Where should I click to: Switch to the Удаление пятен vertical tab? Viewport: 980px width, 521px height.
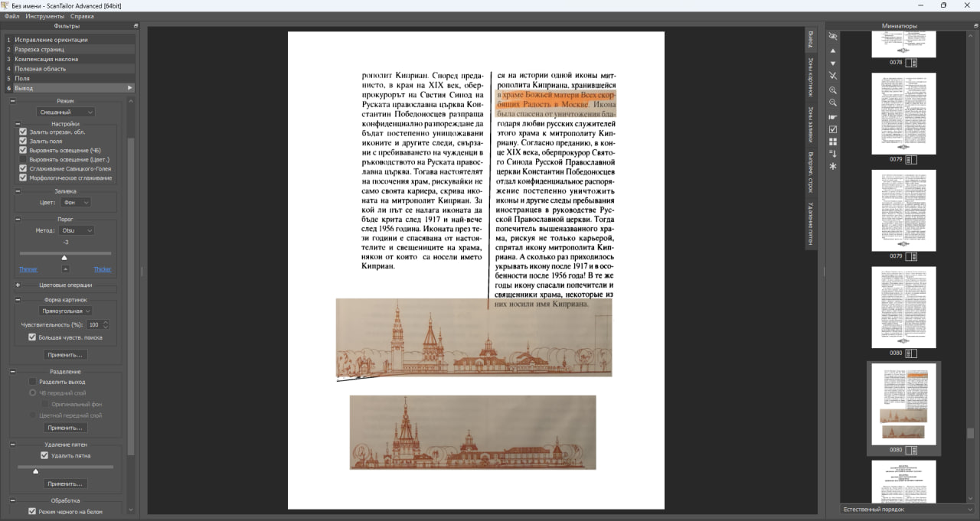click(811, 223)
